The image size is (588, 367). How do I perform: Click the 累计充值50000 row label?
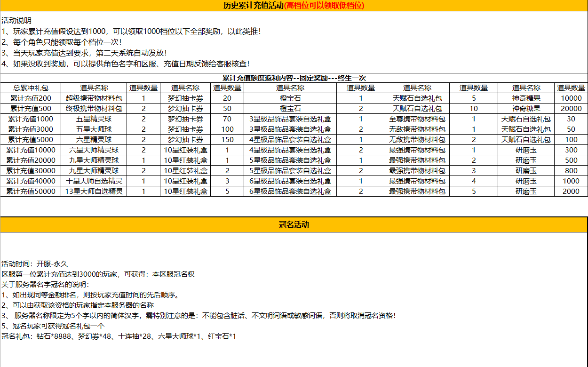click(31, 191)
